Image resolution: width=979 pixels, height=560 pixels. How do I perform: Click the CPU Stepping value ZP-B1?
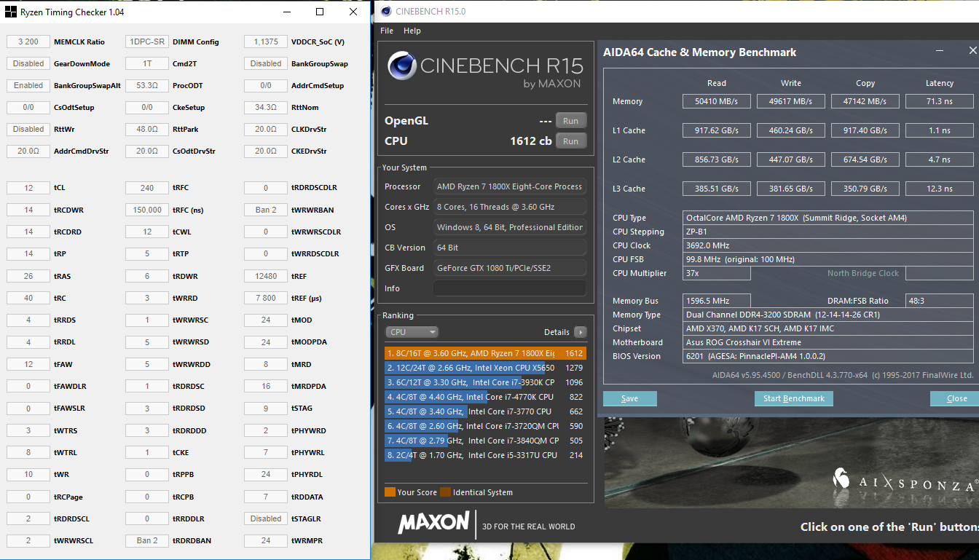(828, 232)
